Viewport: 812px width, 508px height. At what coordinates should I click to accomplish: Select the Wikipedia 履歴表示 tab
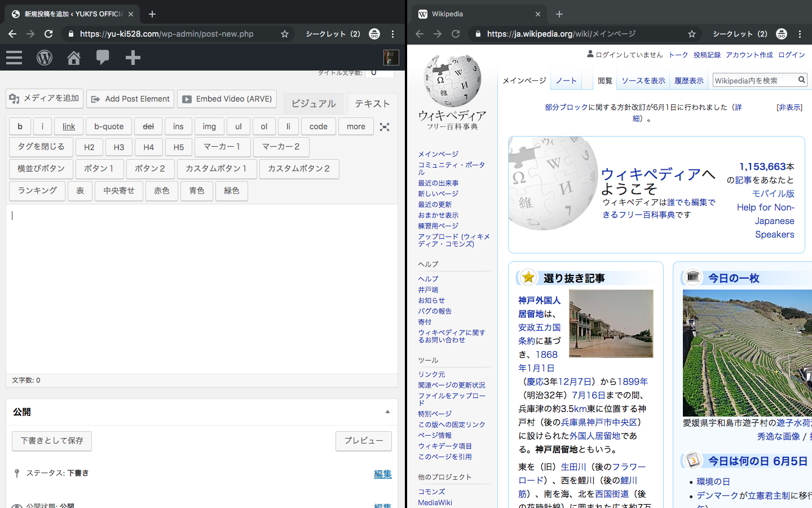pyautogui.click(x=689, y=81)
